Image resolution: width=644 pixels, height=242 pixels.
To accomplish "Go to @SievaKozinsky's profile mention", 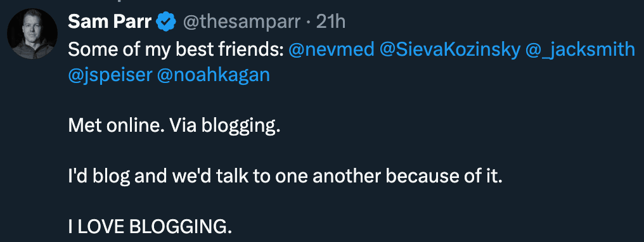I will 450,51.
